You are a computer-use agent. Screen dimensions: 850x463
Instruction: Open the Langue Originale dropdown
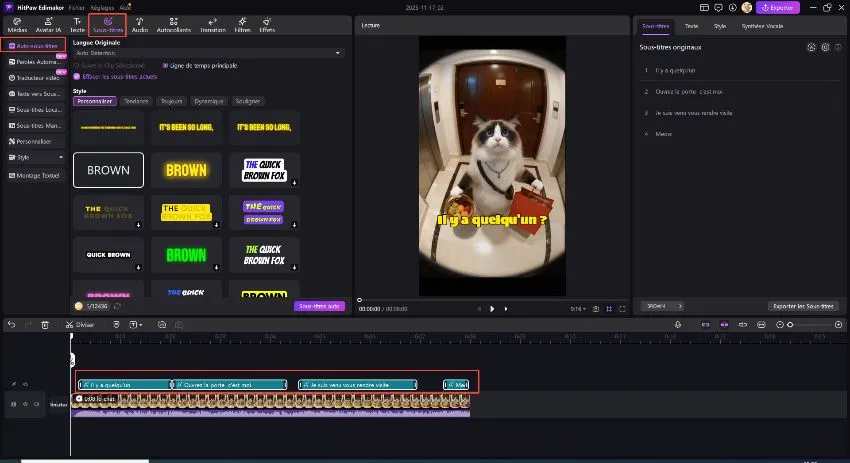207,52
